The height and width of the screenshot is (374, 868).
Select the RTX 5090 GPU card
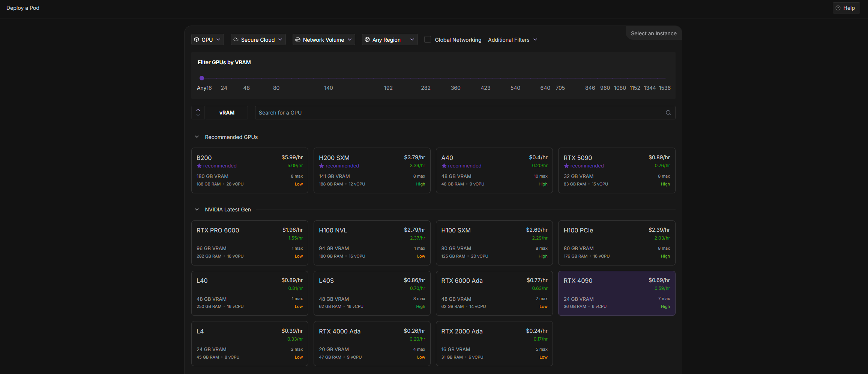[617, 170]
